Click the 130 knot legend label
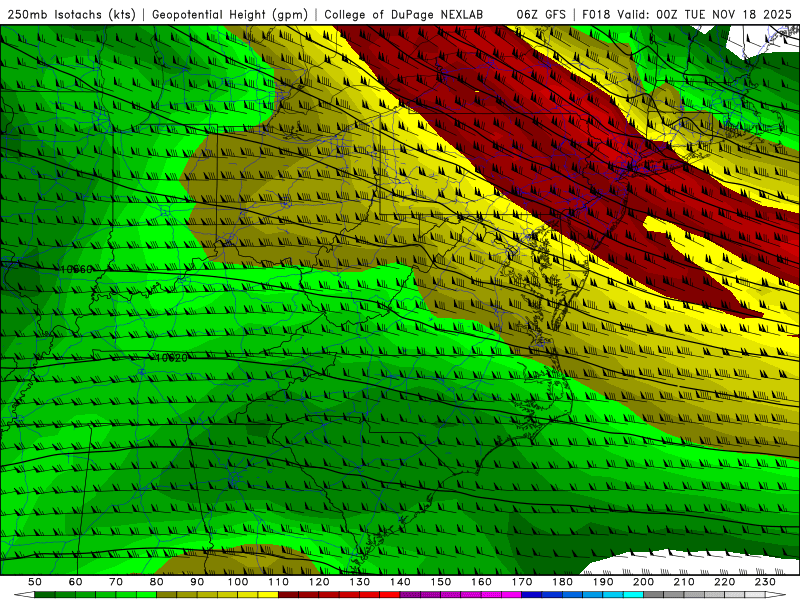Viewport: 800px width, 600px height. coord(360,582)
